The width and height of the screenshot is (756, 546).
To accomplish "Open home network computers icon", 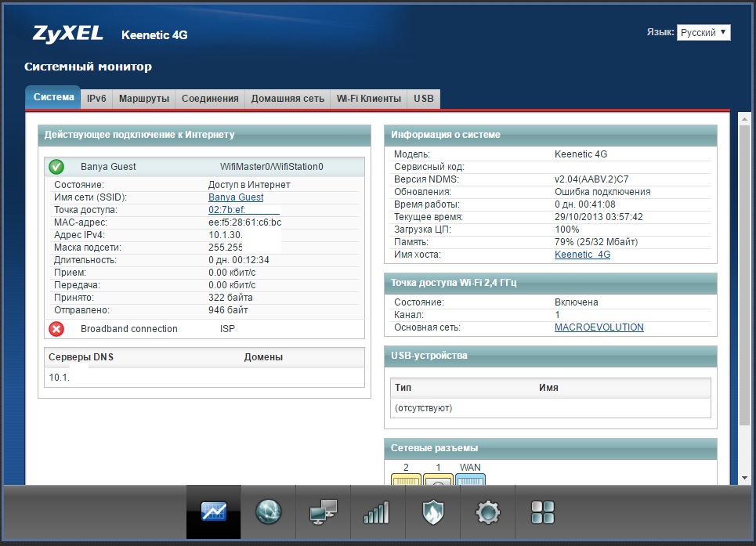I will (323, 512).
